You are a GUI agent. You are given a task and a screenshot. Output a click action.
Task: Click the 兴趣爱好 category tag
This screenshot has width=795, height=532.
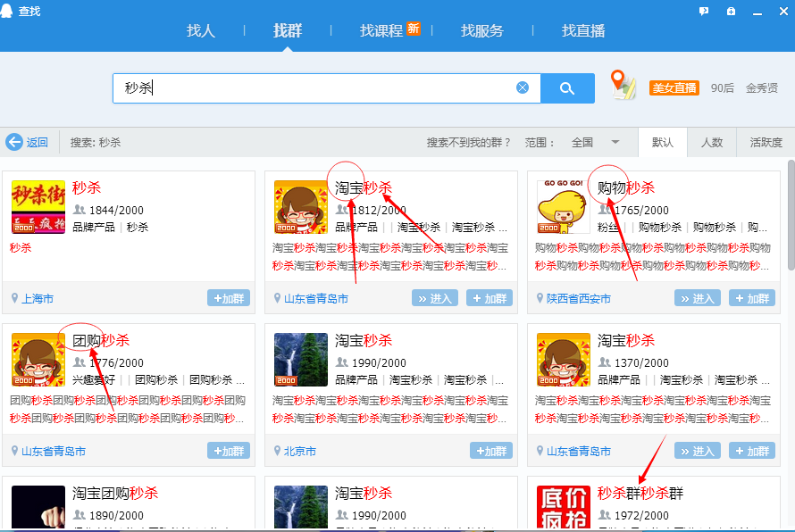tap(94, 379)
